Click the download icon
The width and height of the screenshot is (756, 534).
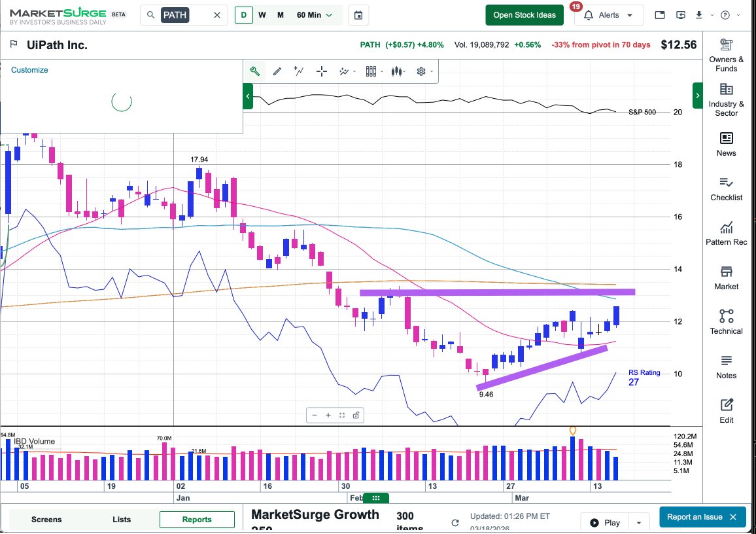click(x=699, y=15)
